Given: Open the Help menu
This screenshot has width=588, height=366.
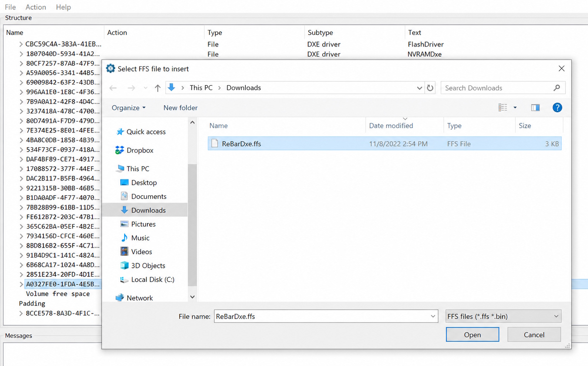Looking at the screenshot, I should click(x=63, y=7).
